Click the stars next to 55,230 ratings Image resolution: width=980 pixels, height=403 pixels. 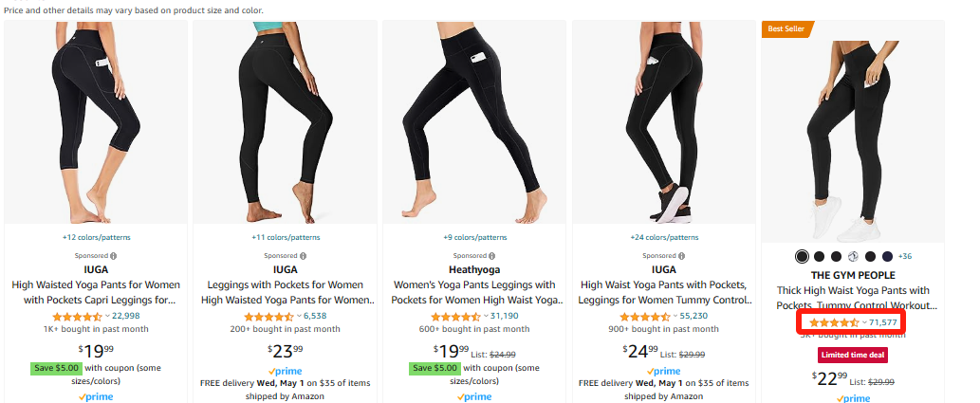[x=644, y=316]
